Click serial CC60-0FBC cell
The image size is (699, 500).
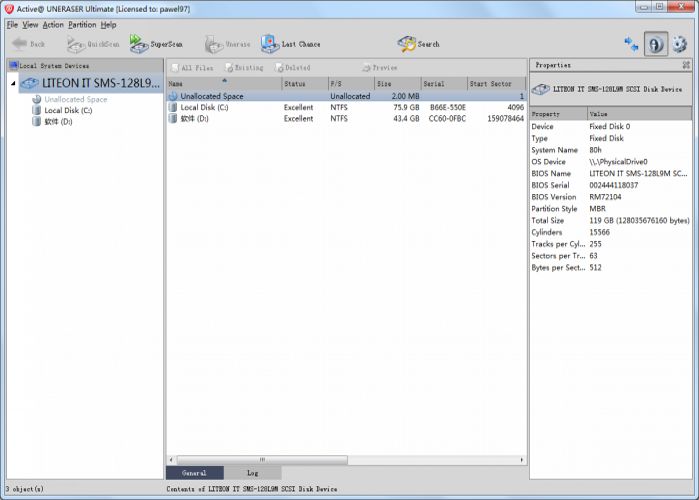pyautogui.click(x=447, y=119)
